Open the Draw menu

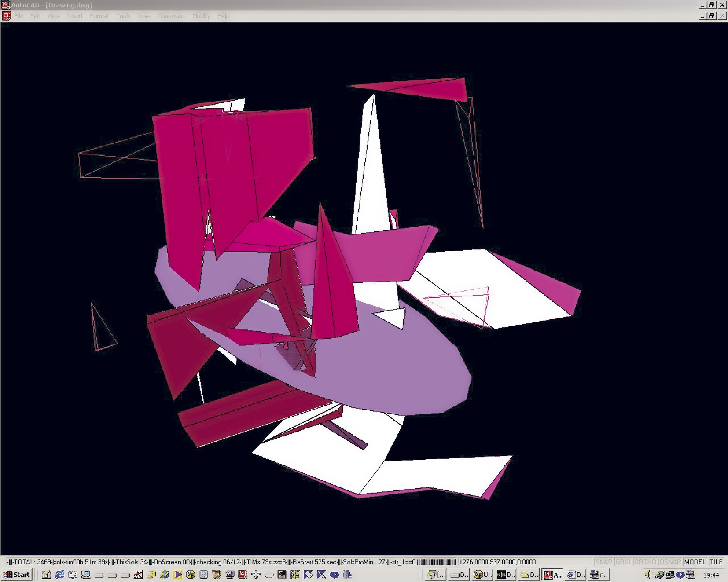point(144,16)
